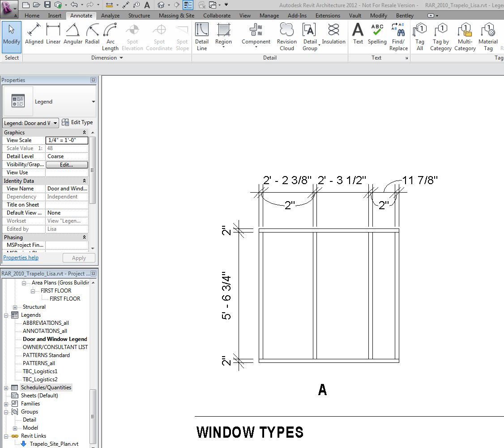Image resolution: width=504 pixels, height=448 pixels.
Task: Select the Aligned dimension tool
Action: tap(34, 36)
